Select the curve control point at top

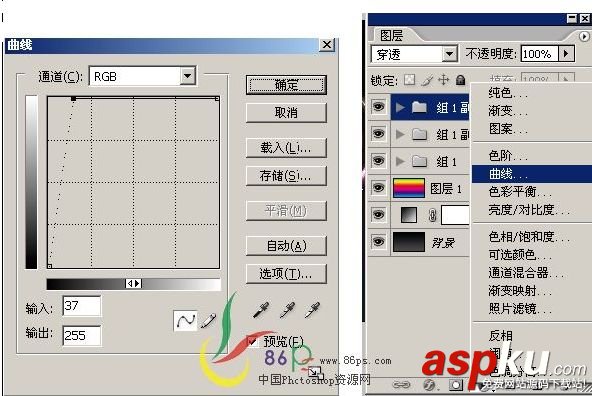point(74,99)
